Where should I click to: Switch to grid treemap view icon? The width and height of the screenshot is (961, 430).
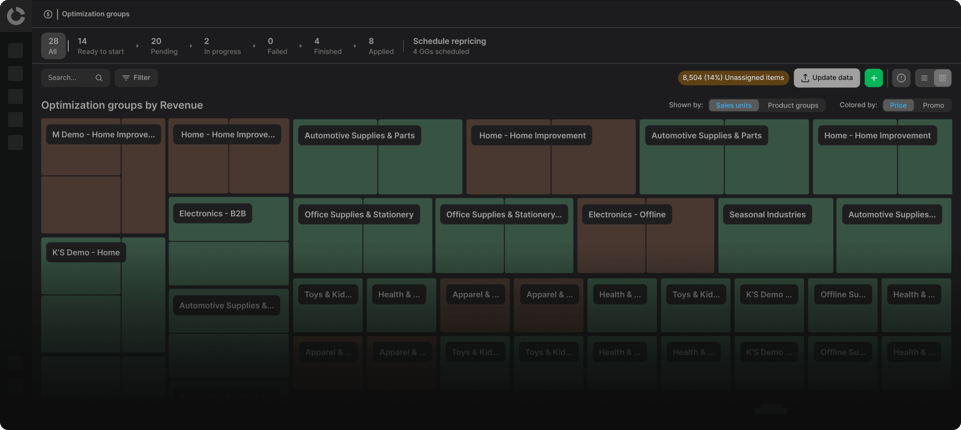click(943, 78)
